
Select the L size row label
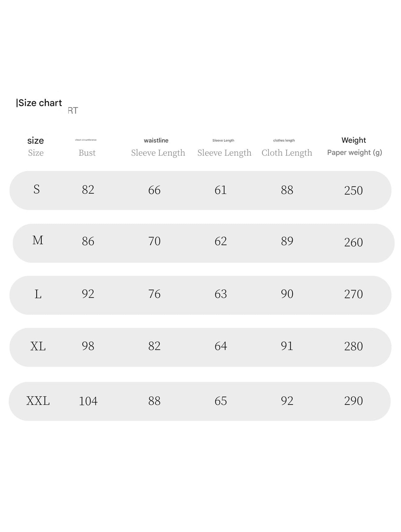[38, 294]
